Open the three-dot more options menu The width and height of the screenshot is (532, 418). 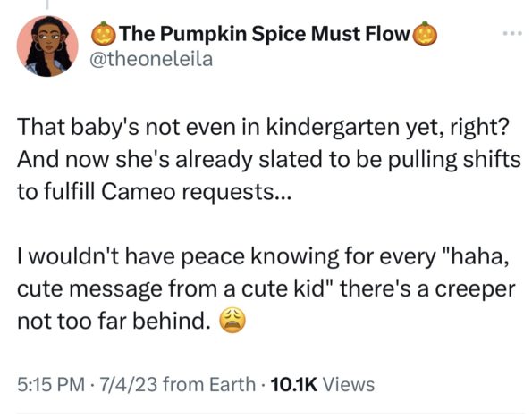pos(512,34)
